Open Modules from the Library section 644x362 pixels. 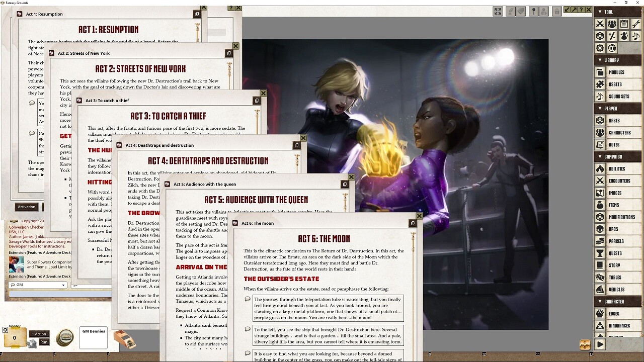(x=618, y=72)
